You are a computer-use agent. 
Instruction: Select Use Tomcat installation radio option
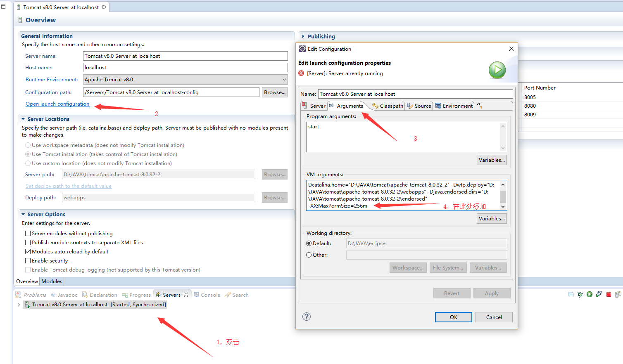tap(28, 154)
